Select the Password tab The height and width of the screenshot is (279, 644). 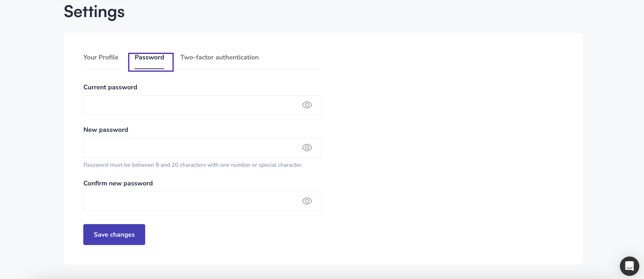(151, 62)
